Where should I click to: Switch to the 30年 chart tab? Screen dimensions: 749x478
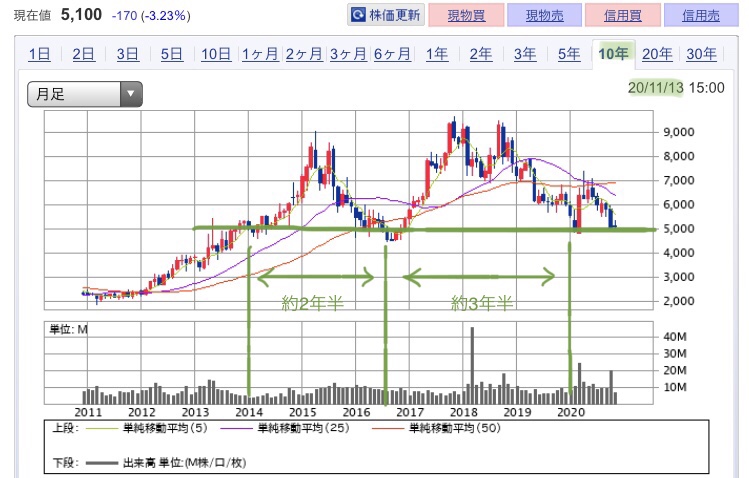click(701, 54)
